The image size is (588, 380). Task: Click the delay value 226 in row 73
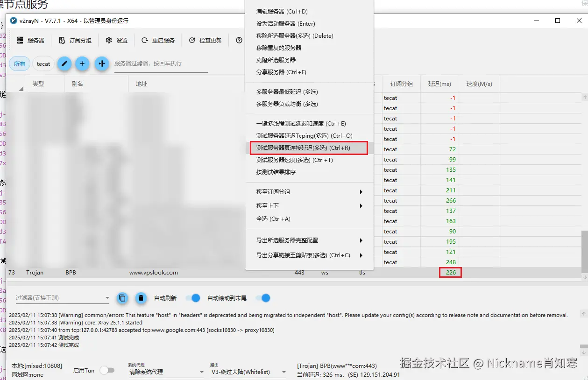pos(451,273)
